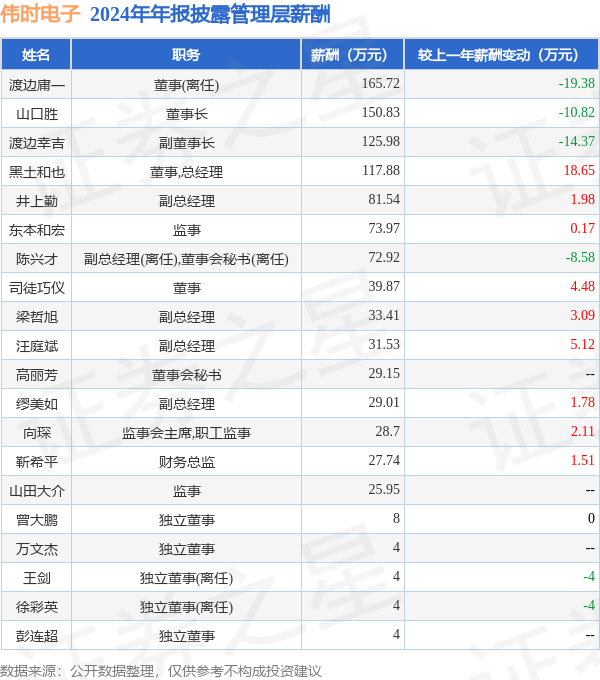Select the title text 伟时电子
The image size is (600, 680).
click(40, 14)
